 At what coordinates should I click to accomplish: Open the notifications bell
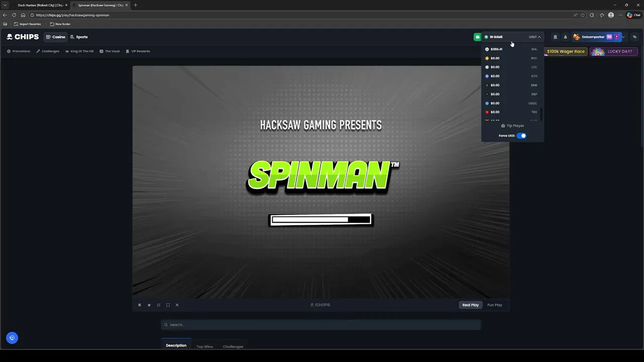point(565,37)
